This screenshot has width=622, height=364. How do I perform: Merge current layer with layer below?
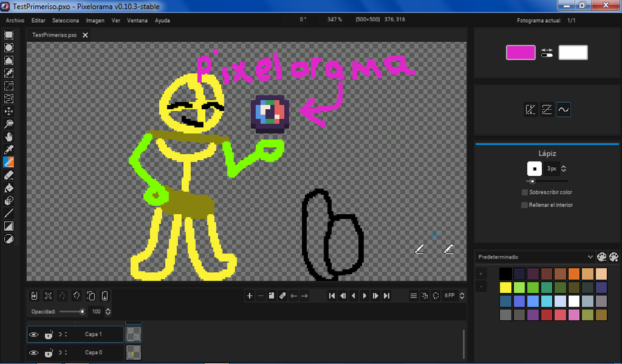pos(105,296)
